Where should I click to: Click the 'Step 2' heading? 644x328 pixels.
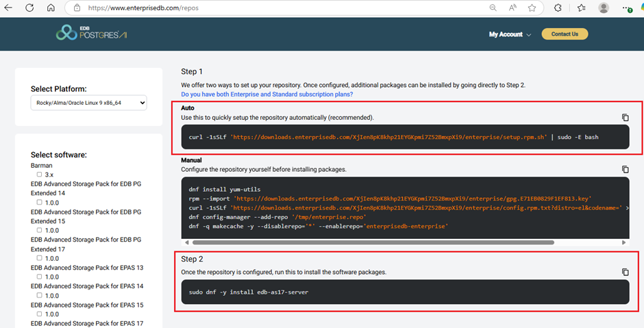(x=192, y=259)
